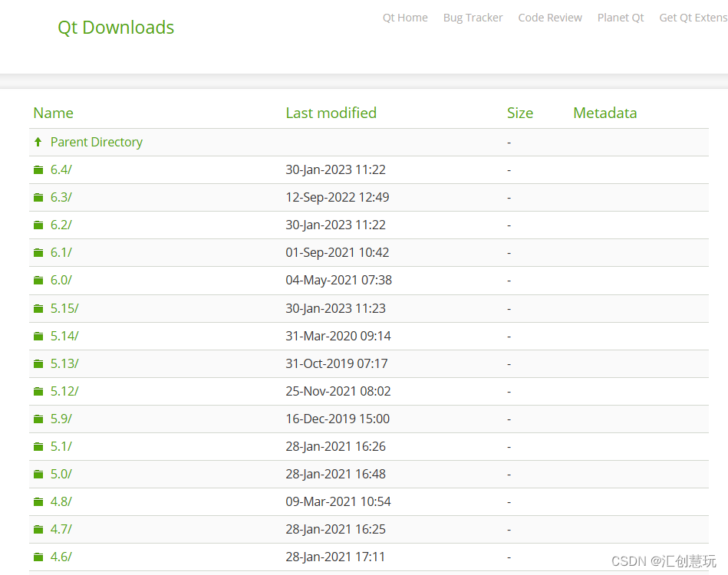Open the 6.0/ directory
Screen dimensions: 728x575
(x=61, y=281)
